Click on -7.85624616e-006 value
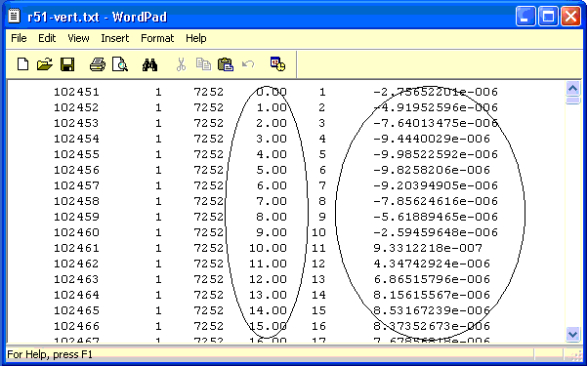588x366 pixels. [436, 201]
